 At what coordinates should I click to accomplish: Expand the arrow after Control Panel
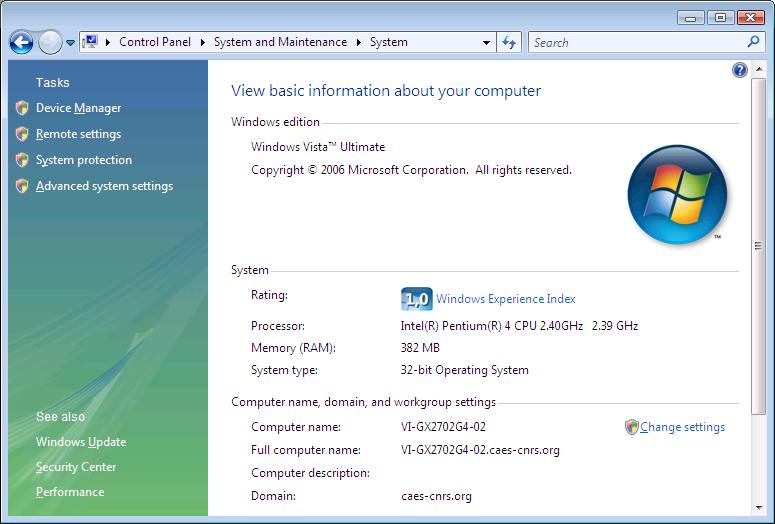[202, 43]
